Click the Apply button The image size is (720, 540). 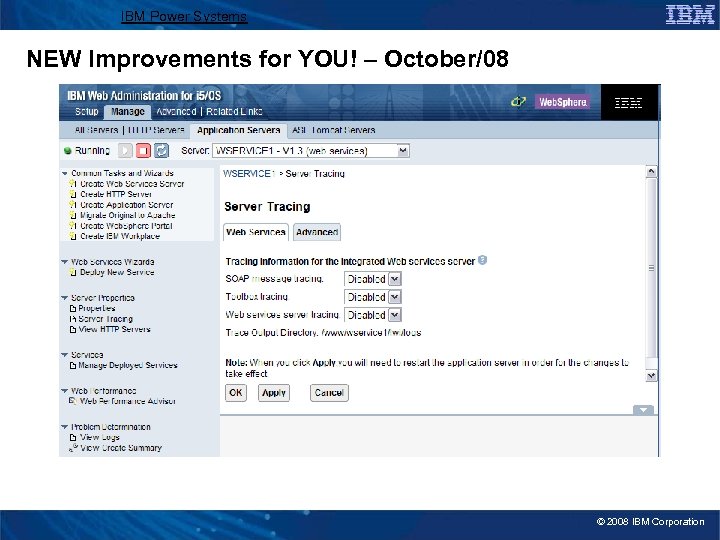(274, 393)
